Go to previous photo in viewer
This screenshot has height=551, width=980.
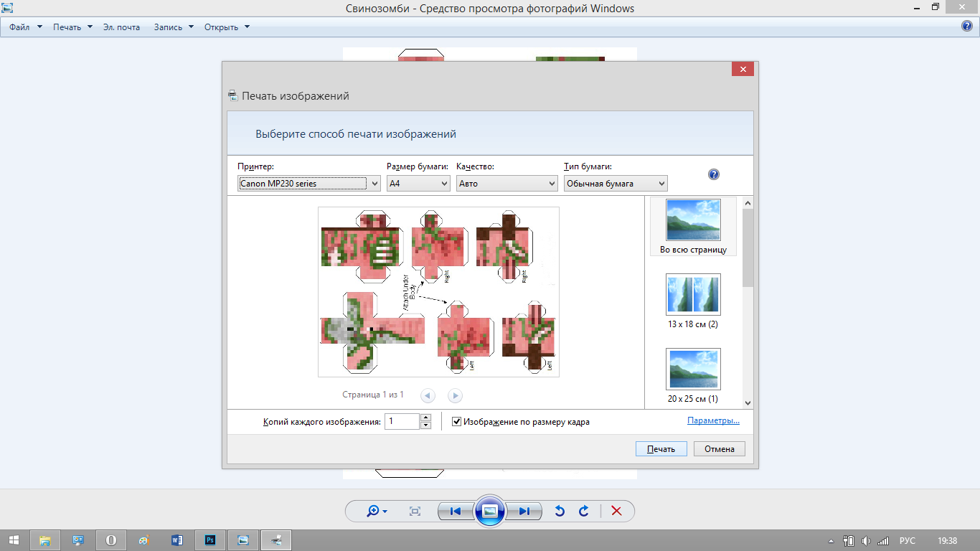pos(456,511)
